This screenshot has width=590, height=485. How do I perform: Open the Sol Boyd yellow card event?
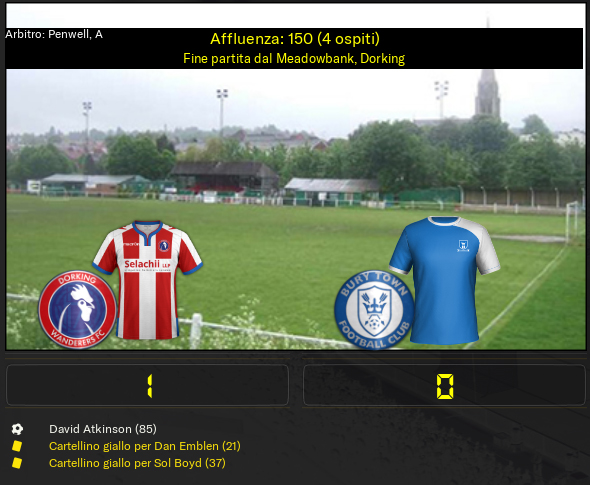137,463
